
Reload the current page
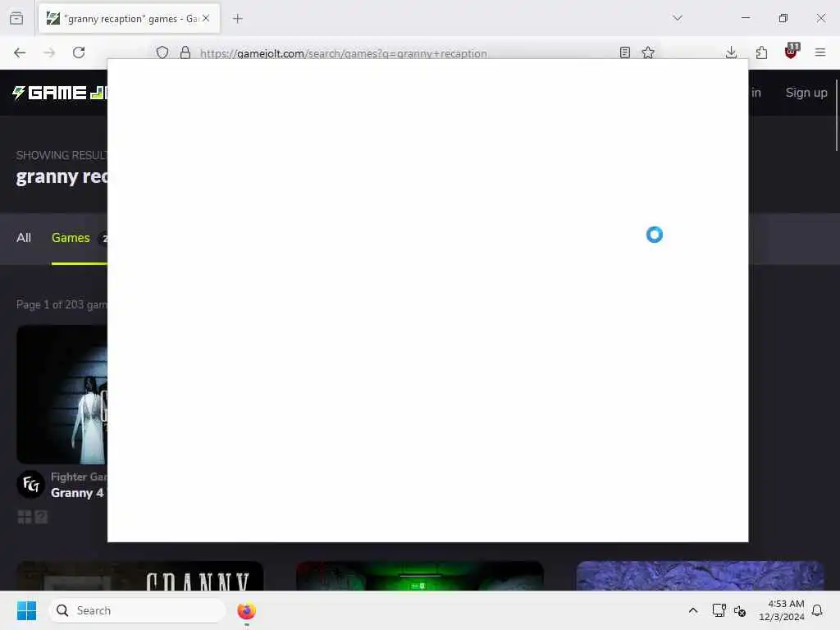pos(79,52)
